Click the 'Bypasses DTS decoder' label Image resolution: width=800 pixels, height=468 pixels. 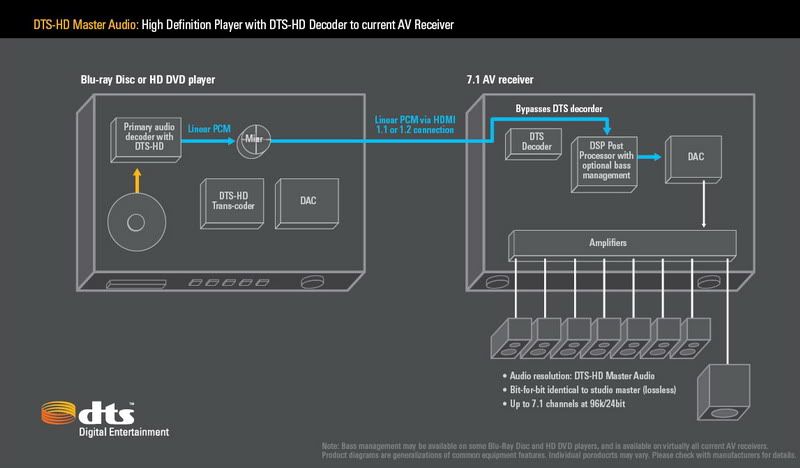559,109
